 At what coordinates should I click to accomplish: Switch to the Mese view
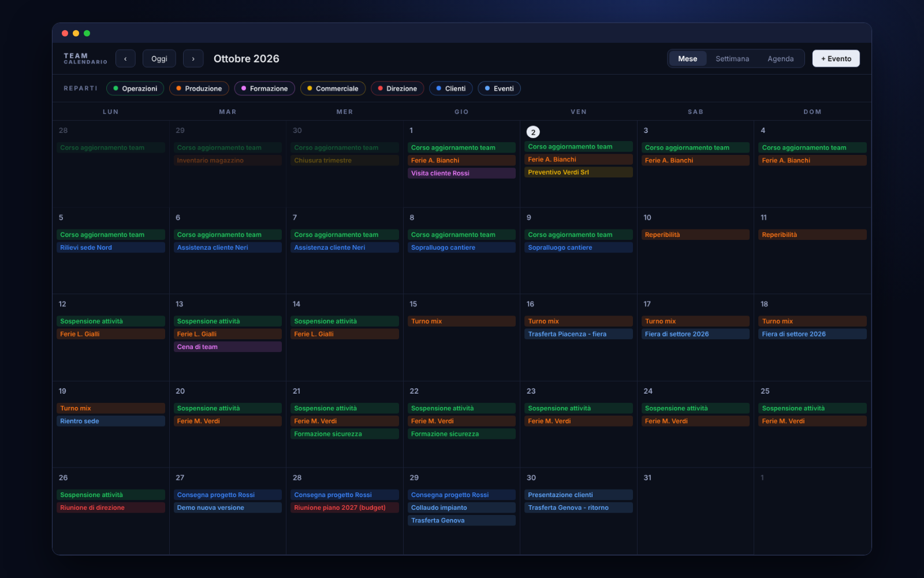pos(687,58)
